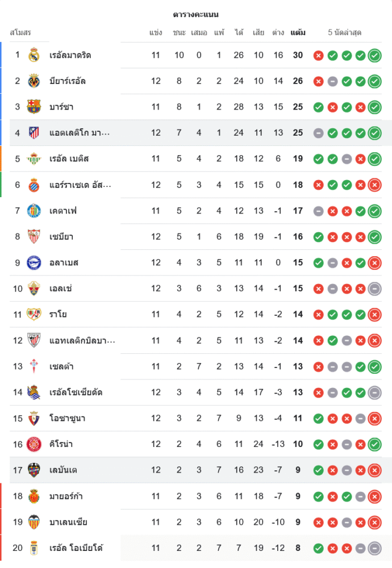The width and height of the screenshot is (392, 568).
Task: Click the Real Madrid club crest
Action: pos(34,55)
